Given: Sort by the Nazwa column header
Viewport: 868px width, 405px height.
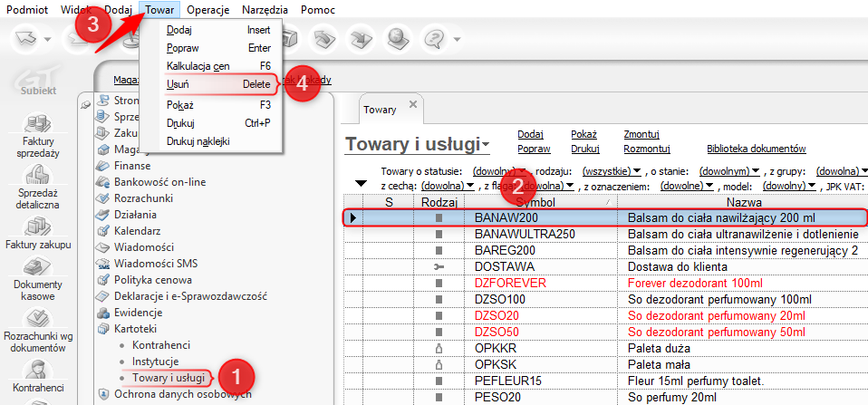Looking at the screenshot, I should click(745, 203).
